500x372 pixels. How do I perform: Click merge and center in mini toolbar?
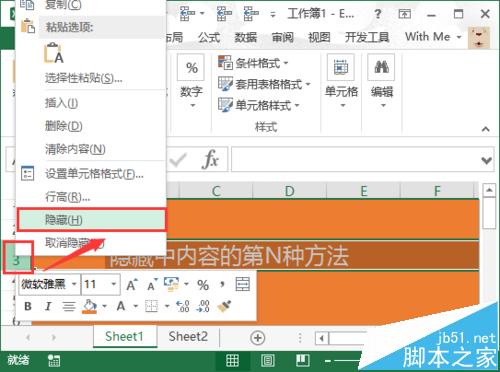point(243,284)
